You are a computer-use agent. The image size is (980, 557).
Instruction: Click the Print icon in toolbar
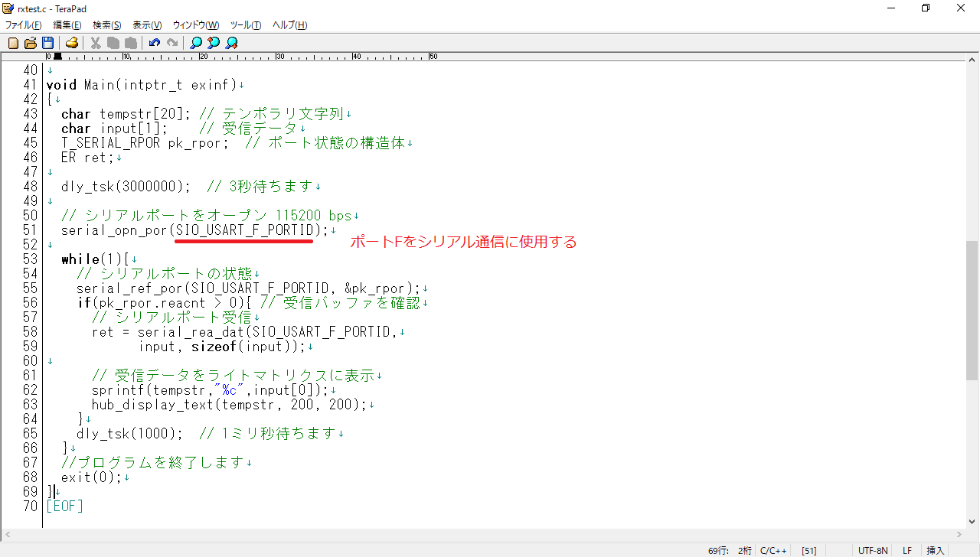tap(71, 43)
